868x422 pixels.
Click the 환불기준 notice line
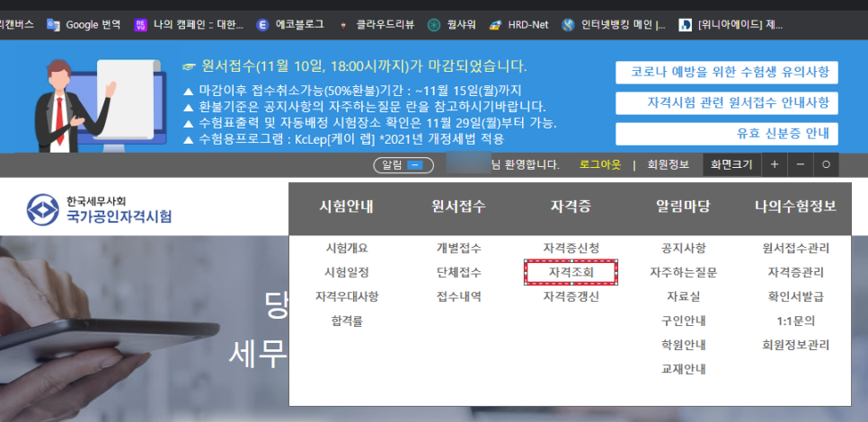pos(364,106)
